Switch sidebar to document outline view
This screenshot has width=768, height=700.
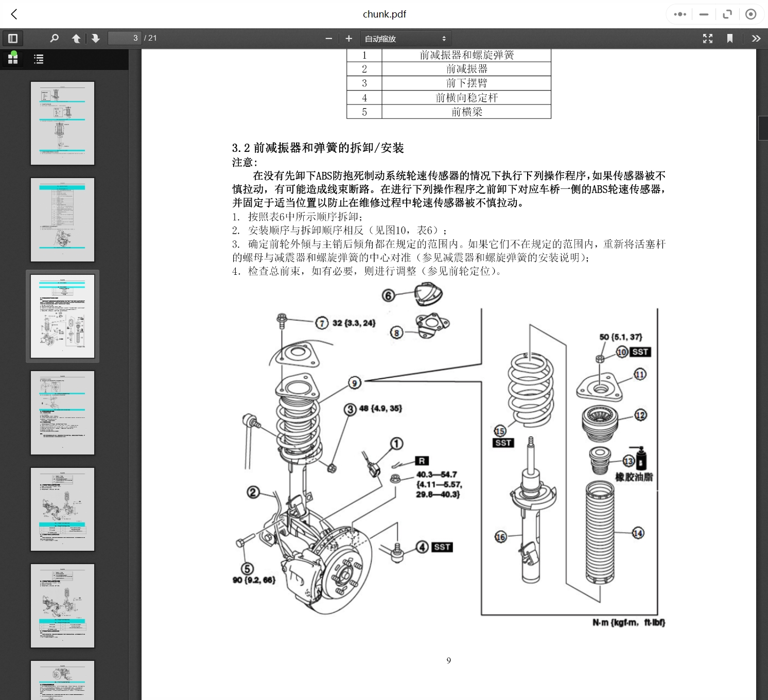coord(39,58)
